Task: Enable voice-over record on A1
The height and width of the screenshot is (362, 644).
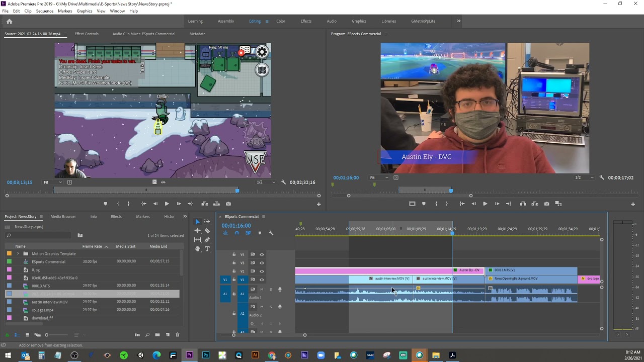Action: [x=280, y=289]
